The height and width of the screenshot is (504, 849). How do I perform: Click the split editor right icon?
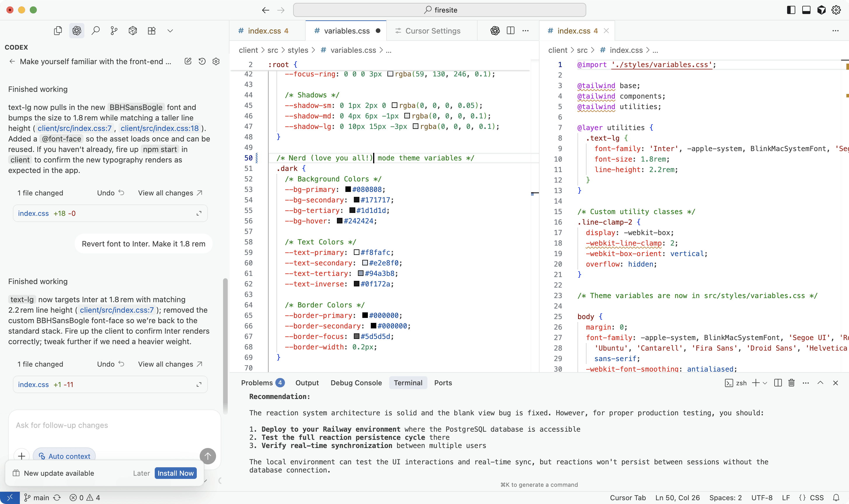coord(510,31)
